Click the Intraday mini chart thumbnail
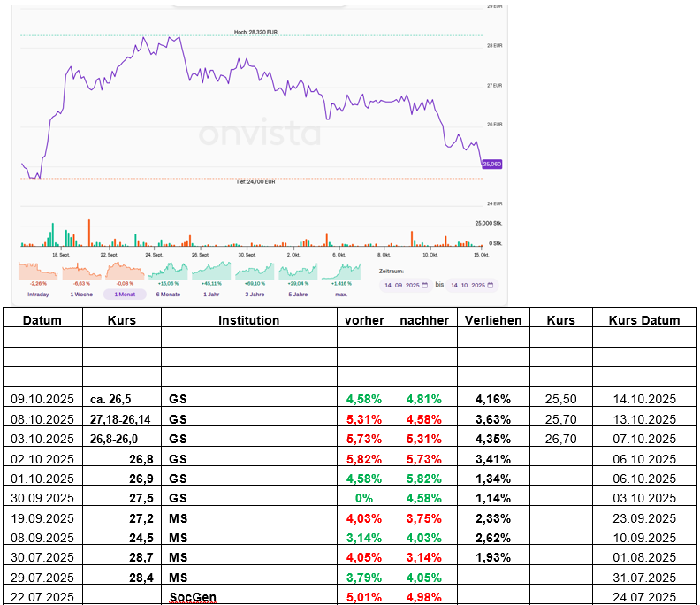 38,271
